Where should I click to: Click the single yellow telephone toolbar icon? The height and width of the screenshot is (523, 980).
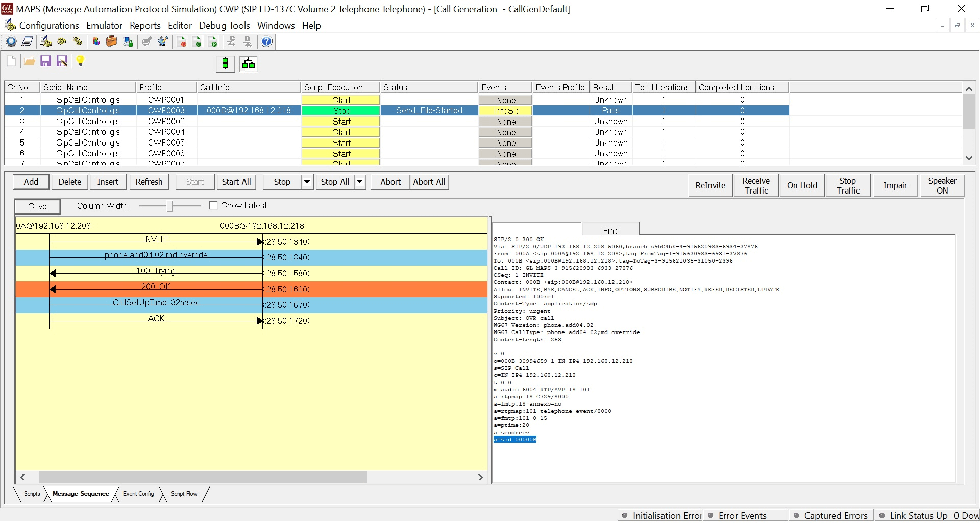pos(62,42)
